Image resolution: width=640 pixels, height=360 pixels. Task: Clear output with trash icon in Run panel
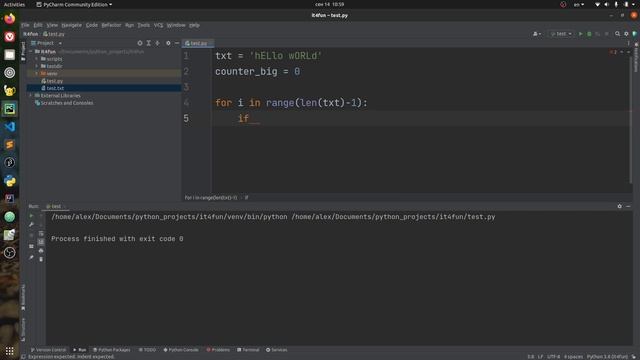coord(41,259)
